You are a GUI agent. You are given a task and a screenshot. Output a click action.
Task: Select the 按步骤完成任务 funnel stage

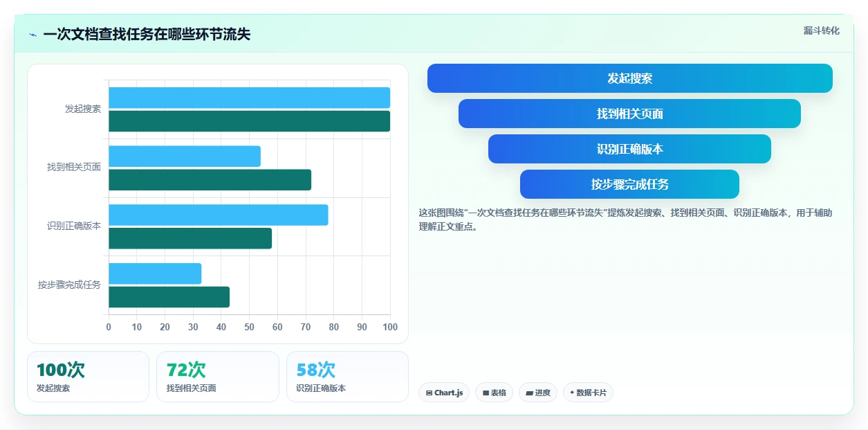click(x=629, y=184)
